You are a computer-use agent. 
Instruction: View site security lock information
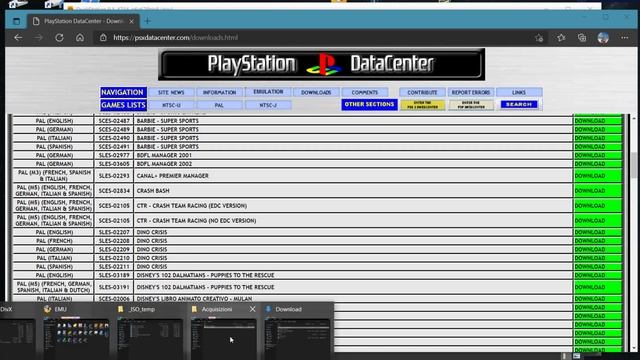(x=103, y=38)
